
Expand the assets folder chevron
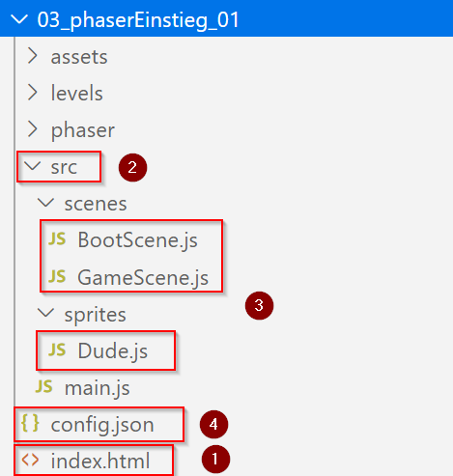(x=33, y=56)
